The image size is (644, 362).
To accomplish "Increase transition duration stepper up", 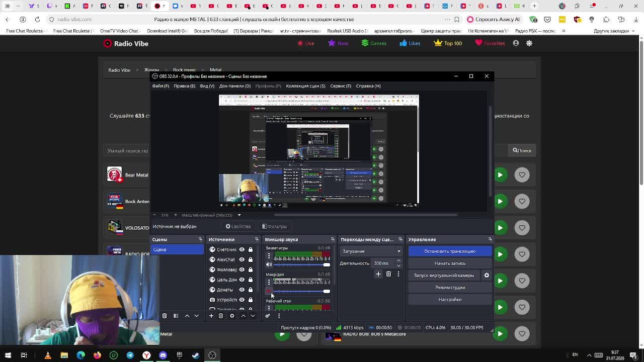I will (399, 261).
